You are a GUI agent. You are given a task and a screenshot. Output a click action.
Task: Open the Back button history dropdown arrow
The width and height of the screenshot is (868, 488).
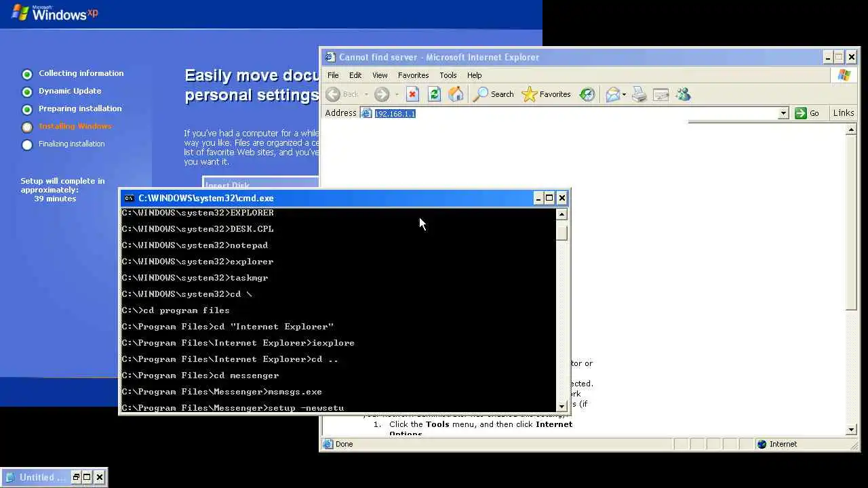click(366, 94)
